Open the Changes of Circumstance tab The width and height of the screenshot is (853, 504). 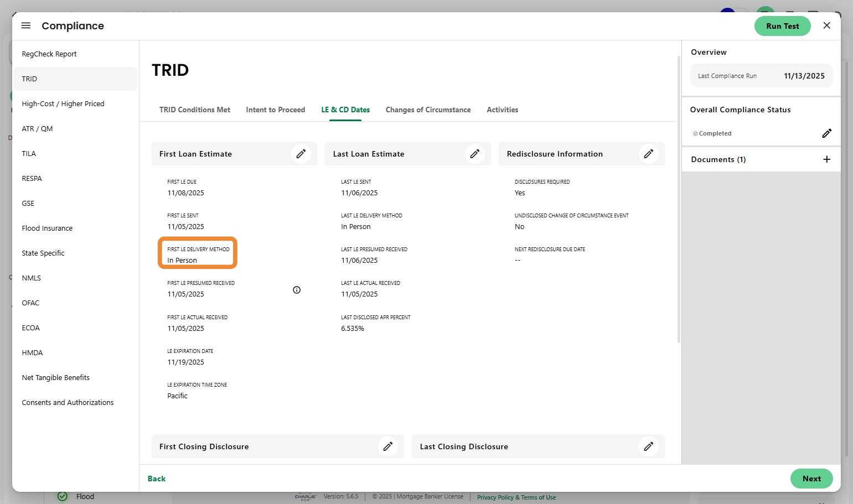428,110
